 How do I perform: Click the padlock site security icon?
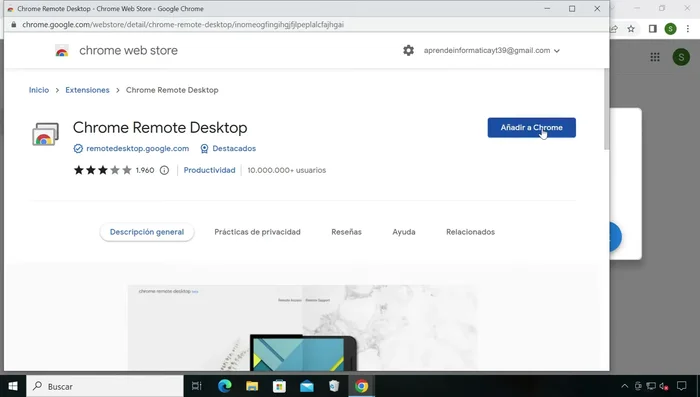pyautogui.click(x=13, y=25)
